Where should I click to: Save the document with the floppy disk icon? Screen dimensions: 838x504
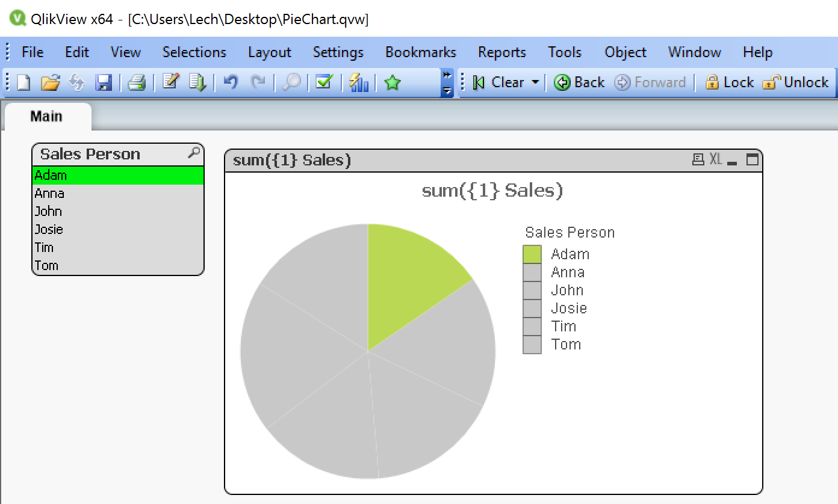(104, 82)
